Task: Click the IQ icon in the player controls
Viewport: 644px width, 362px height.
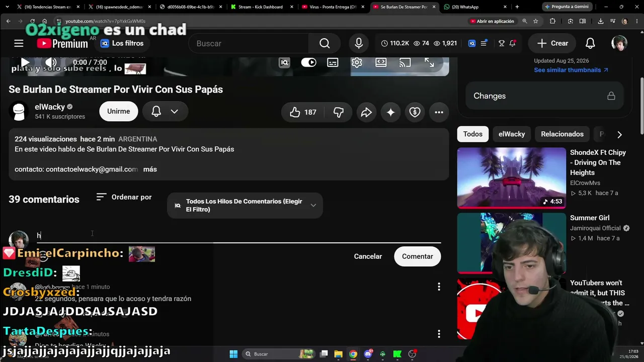Action: (x=284, y=62)
